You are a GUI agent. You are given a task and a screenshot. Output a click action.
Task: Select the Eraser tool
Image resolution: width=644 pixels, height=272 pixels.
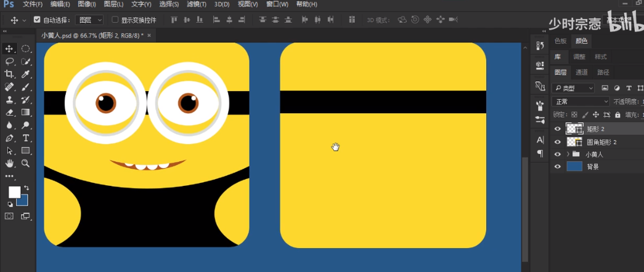[x=9, y=113]
